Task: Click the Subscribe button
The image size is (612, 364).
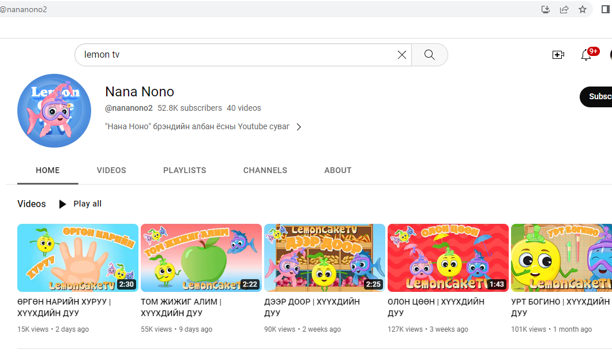Action: [596, 96]
